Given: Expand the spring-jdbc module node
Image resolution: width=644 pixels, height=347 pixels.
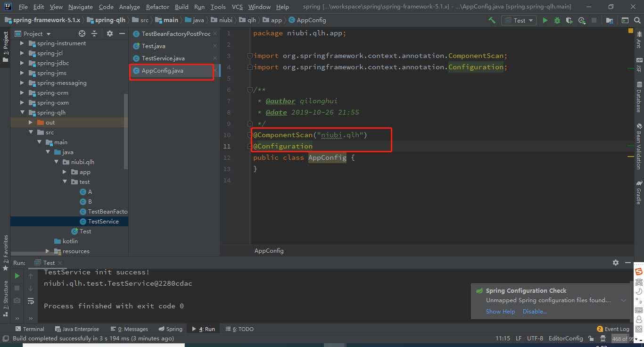Looking at the screenshot, I should click(x=22, y=63).
